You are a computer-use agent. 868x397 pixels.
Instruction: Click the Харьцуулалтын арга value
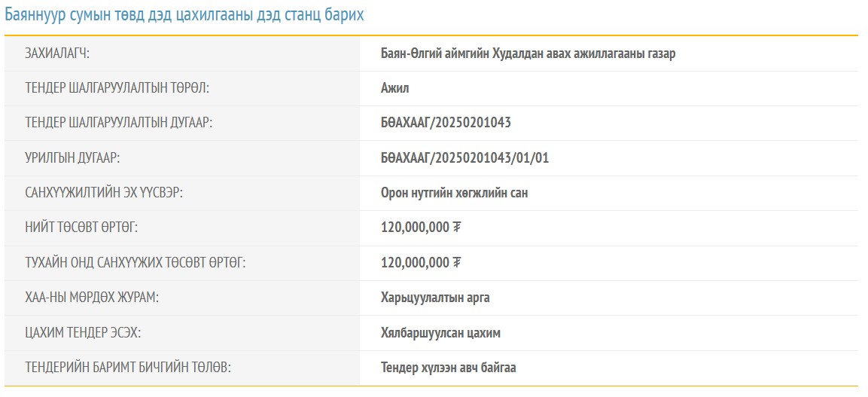(x=435, y=298)
